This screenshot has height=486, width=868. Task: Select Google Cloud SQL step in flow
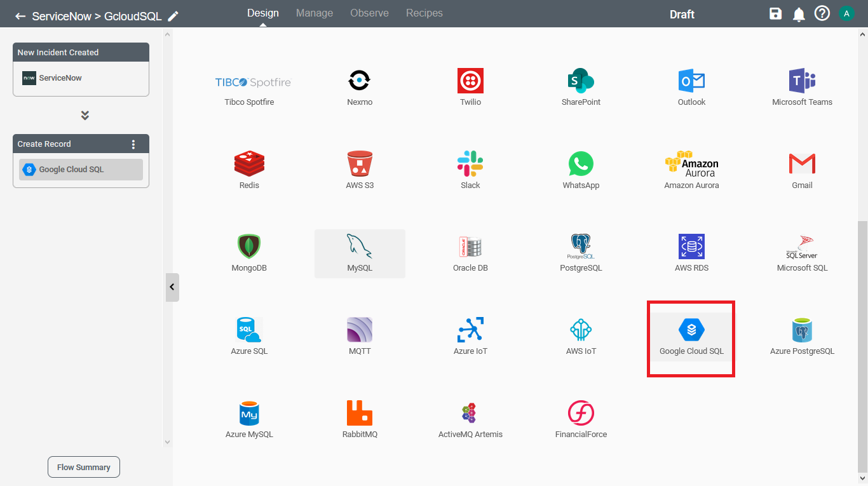pyautogui.click(x=81, y=170)
